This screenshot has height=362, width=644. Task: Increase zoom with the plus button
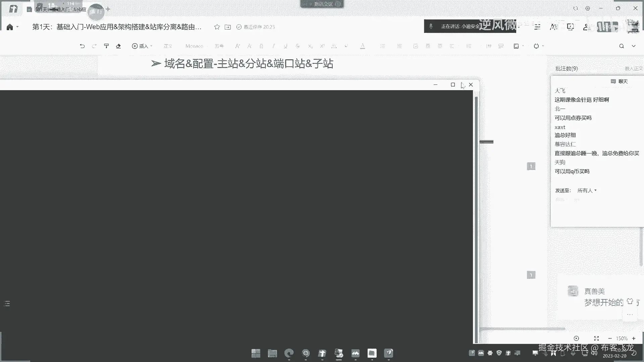click(x=634, y=339)
